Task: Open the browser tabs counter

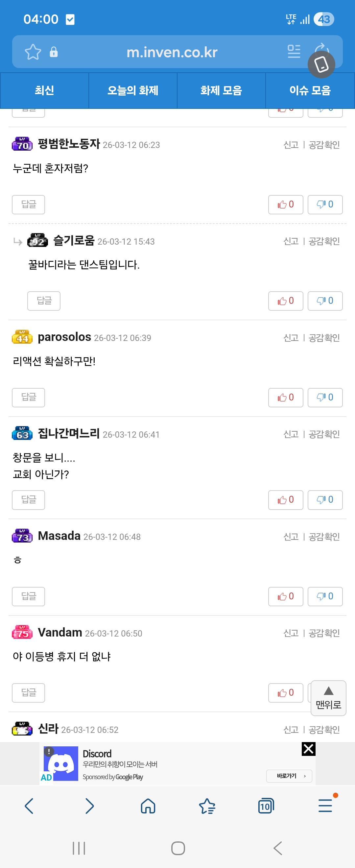Action: [x=266, y=806]
